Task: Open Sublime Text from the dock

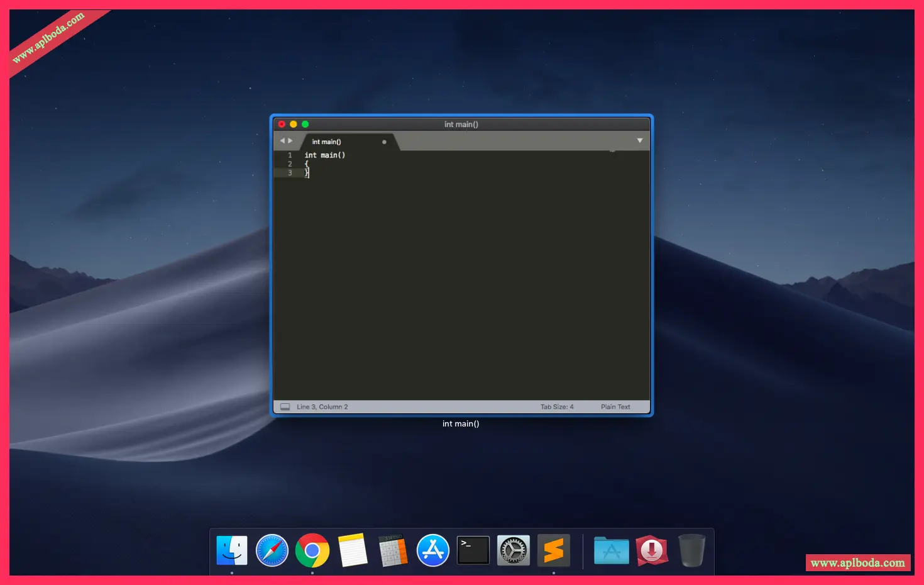Action: tap(553, 551)
